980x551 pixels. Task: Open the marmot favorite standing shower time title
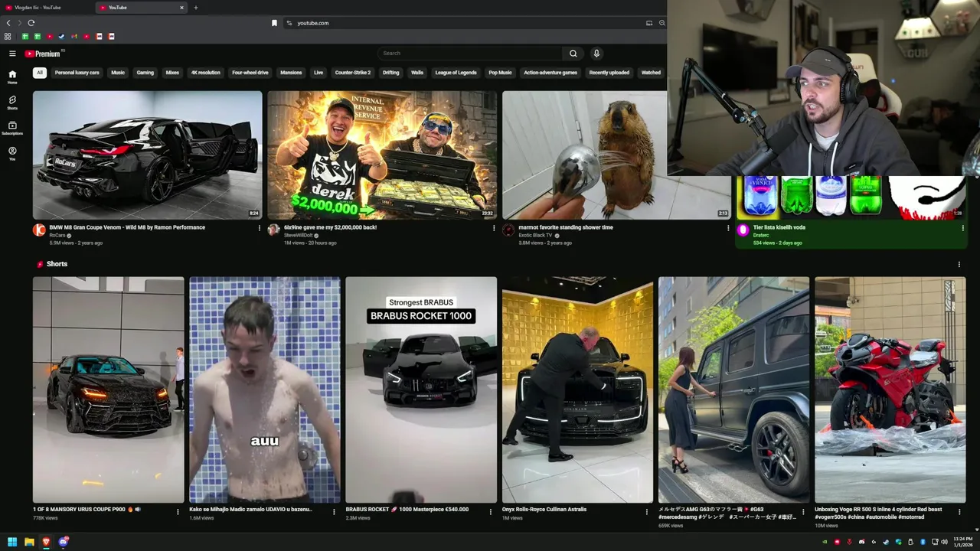pyautogui.click(x=566, y=227)
